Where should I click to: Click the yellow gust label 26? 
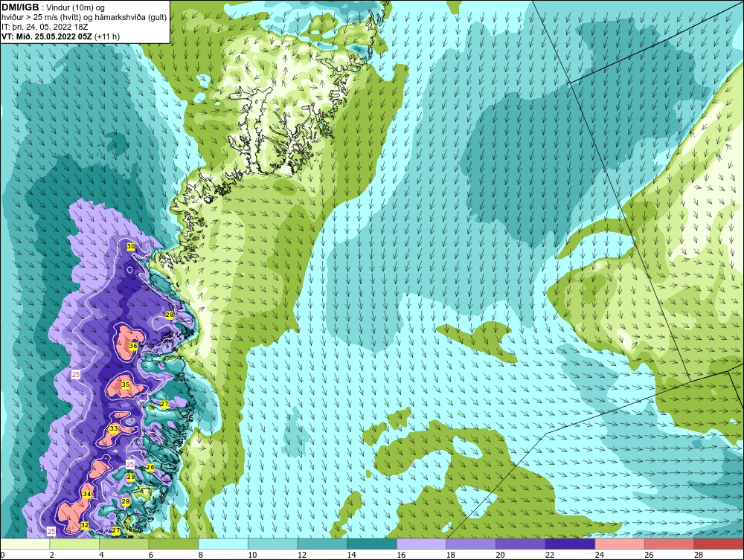tap(150, 467)
